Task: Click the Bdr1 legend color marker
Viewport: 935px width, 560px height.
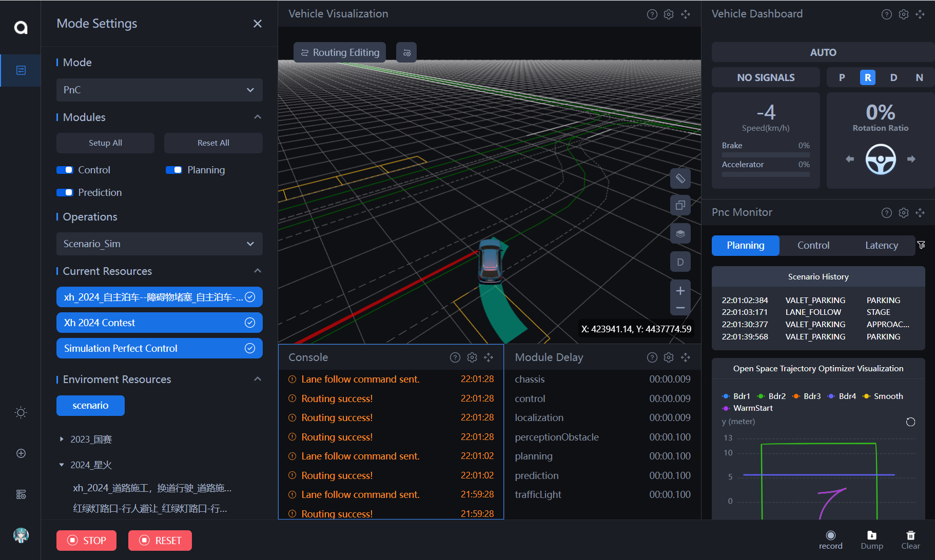Action: click(726, 396)
